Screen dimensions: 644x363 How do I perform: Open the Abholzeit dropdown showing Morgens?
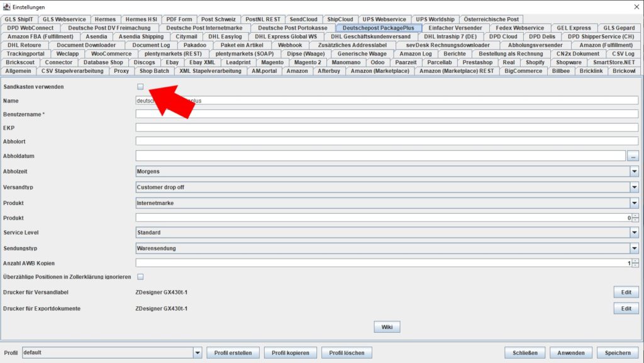click(x=634, y=171)
